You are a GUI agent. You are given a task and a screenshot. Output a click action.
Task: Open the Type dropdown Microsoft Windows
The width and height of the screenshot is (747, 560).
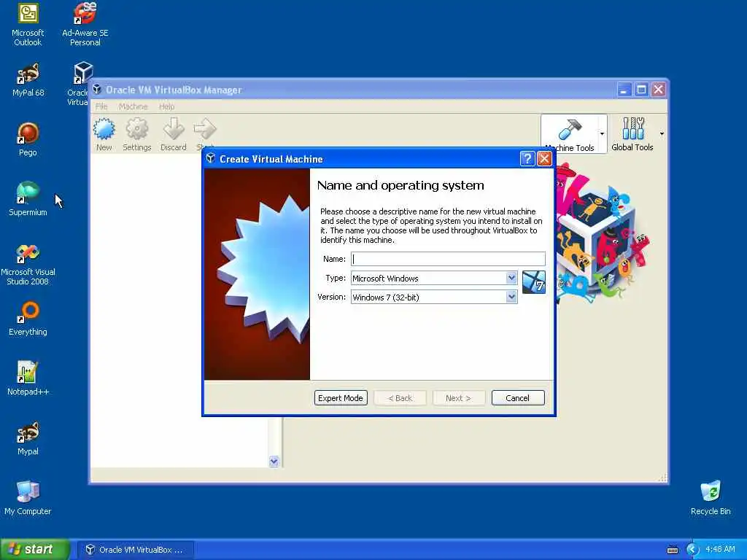434,278
